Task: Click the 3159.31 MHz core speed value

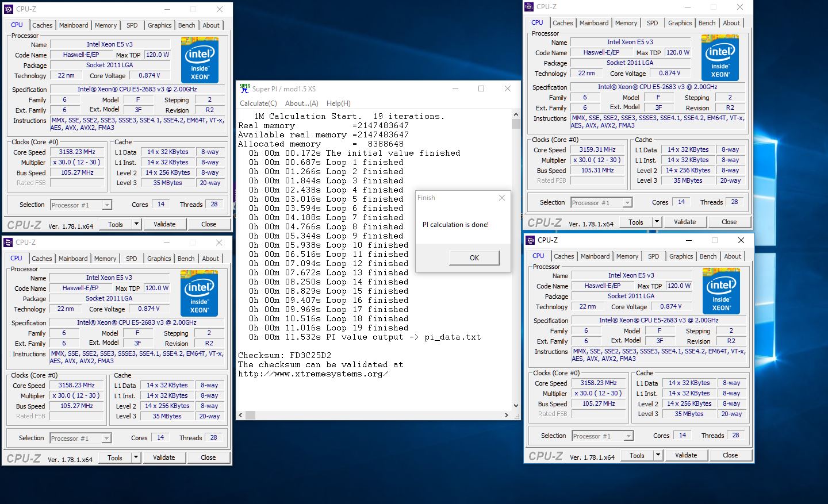Action: [597, 149]
